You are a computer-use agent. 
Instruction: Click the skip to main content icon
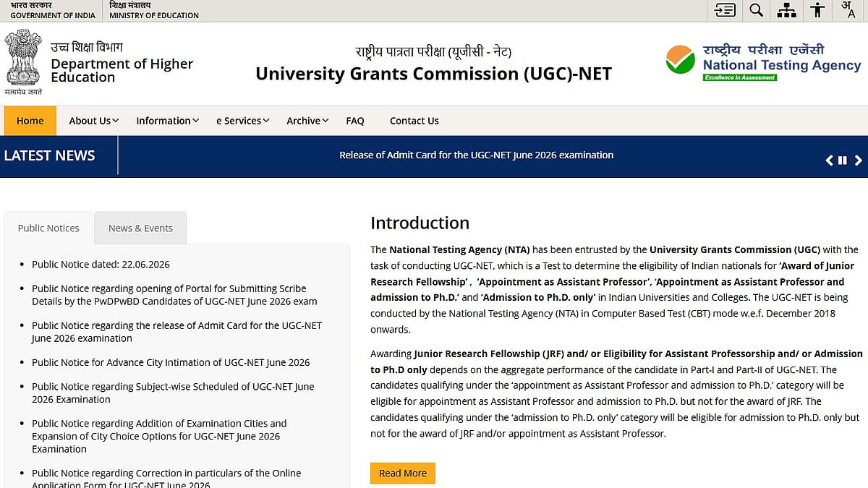point(725,10)
